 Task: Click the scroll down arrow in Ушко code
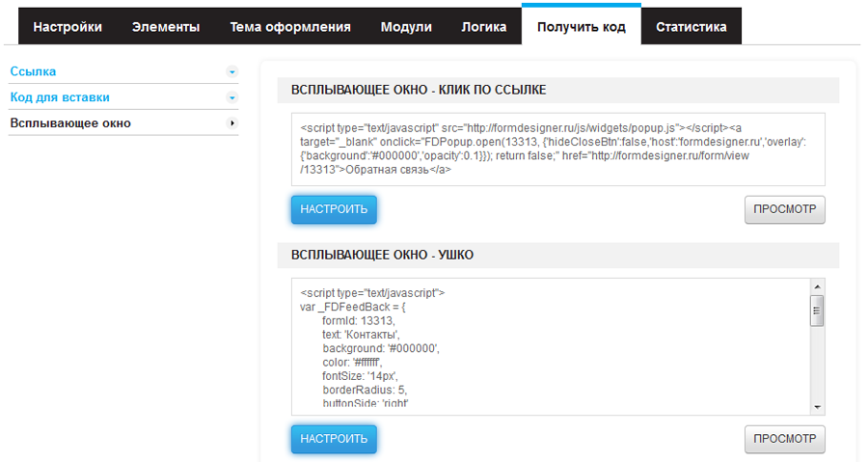[817, 407]
